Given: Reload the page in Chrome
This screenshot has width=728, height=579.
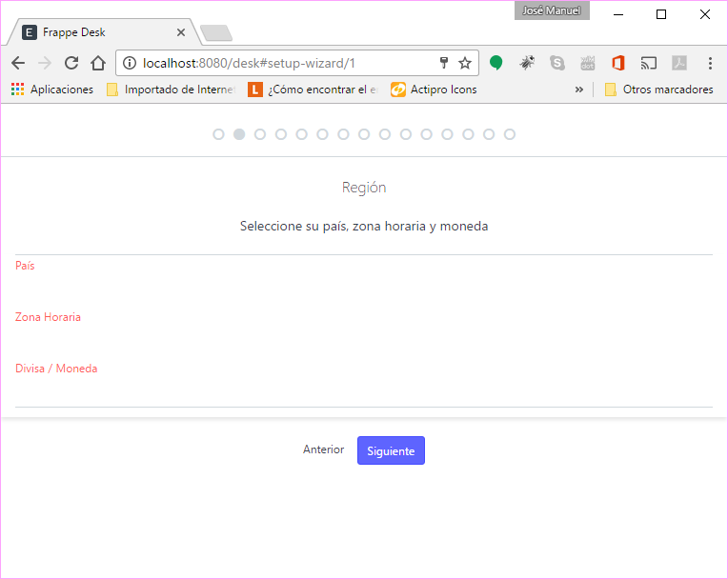Looking at the screenshot, I should pos(71,63).
